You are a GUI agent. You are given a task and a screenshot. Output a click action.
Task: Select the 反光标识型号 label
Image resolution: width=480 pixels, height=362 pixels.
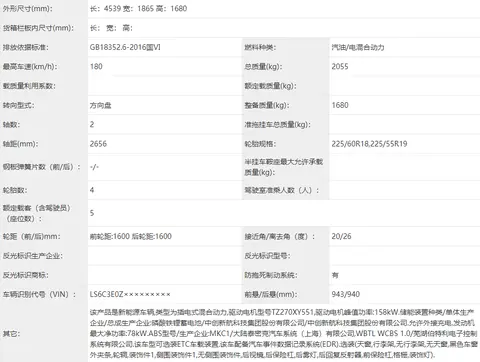coord(267,256)
